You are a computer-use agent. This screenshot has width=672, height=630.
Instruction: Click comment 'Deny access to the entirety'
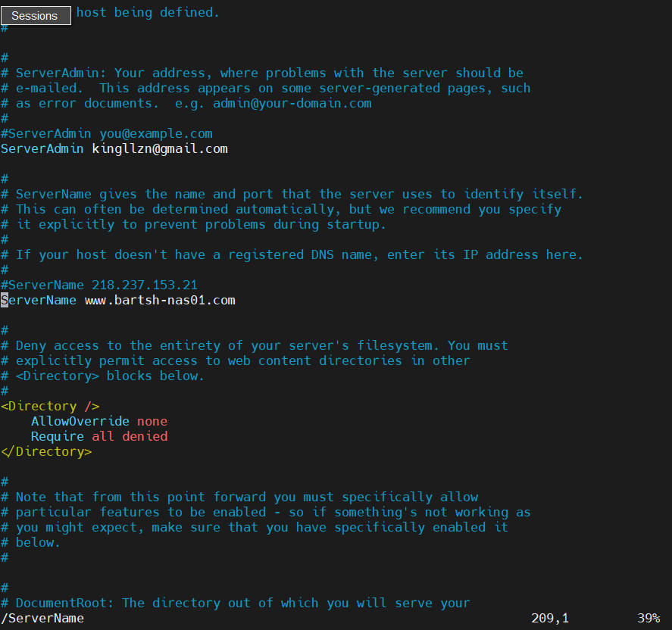coord(254,345)
